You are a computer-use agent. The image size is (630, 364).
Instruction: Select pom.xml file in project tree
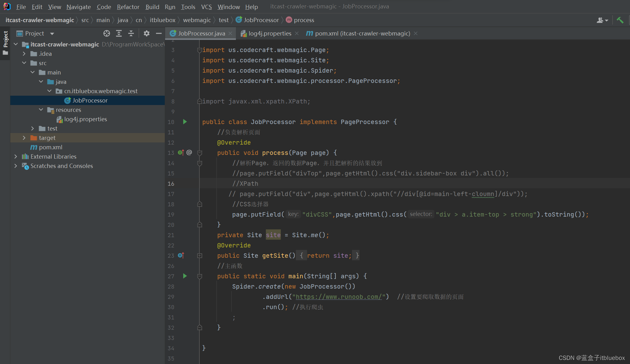pos(51,147)
